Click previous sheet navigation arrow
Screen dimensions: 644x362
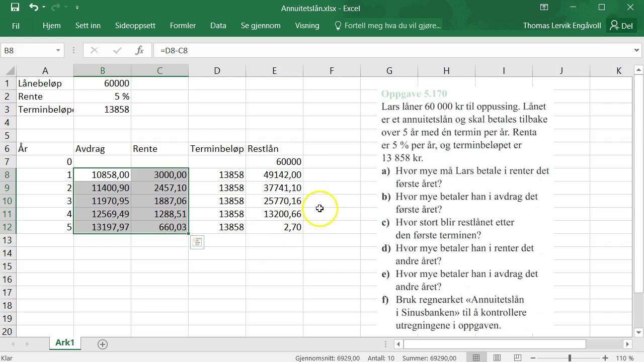coord(13,344)
